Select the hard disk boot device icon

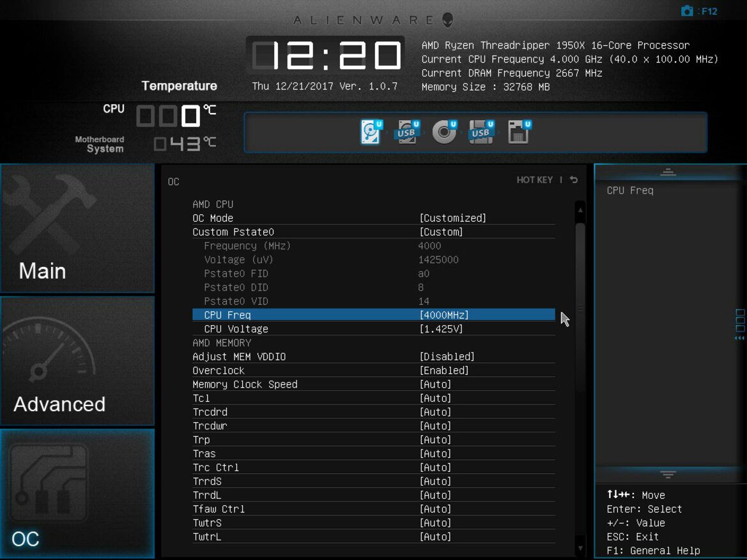(371, 132)
